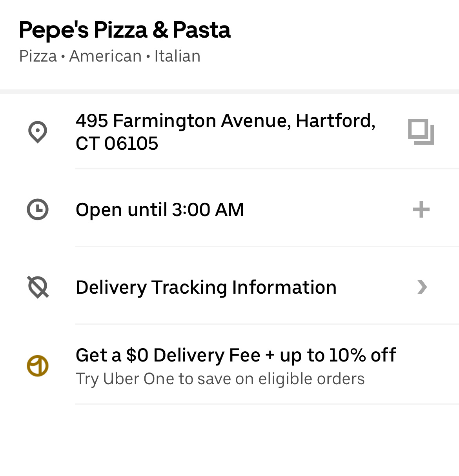Select the "Italian" cuisine tag

coord(177,56)
